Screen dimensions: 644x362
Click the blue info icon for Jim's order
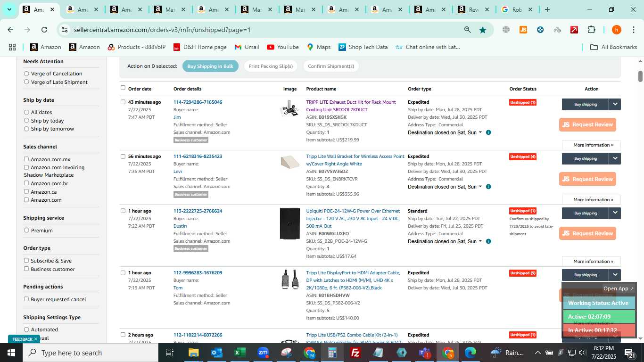pos(488,132)
